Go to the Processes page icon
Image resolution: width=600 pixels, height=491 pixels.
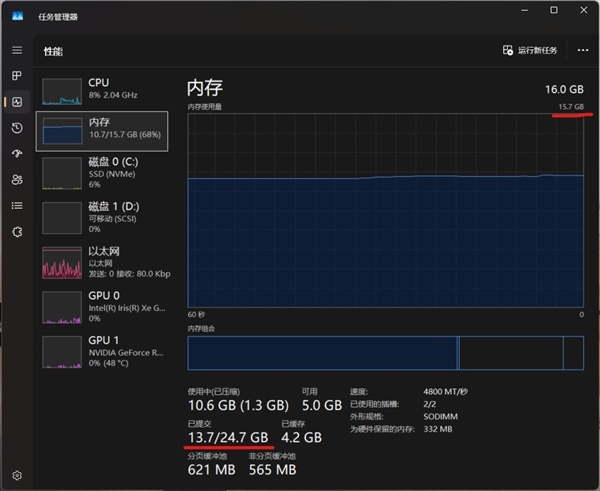coord(16,76)
